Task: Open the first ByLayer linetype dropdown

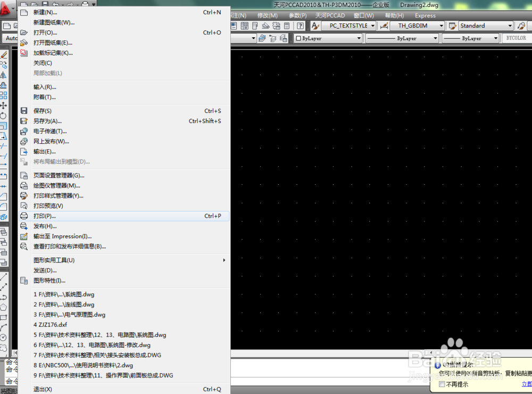Action: point(402,38)
